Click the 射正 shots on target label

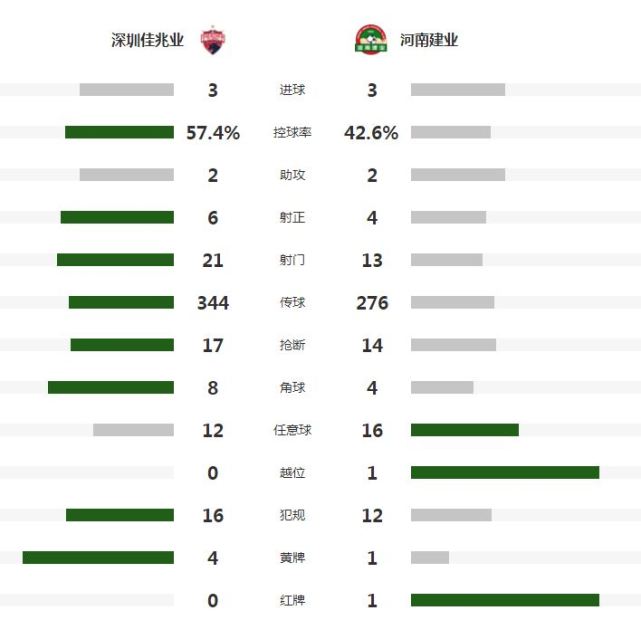[292, 217]
